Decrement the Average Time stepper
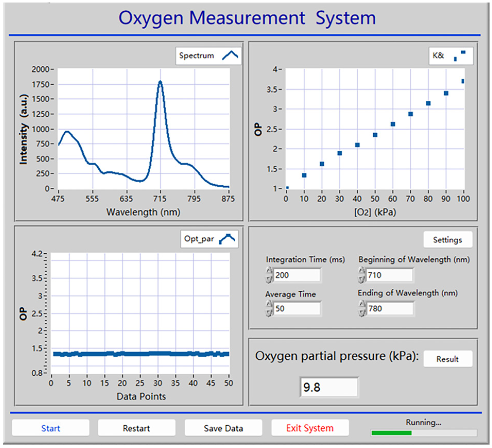Screen dimensions: 492x448 click(269, 312)
